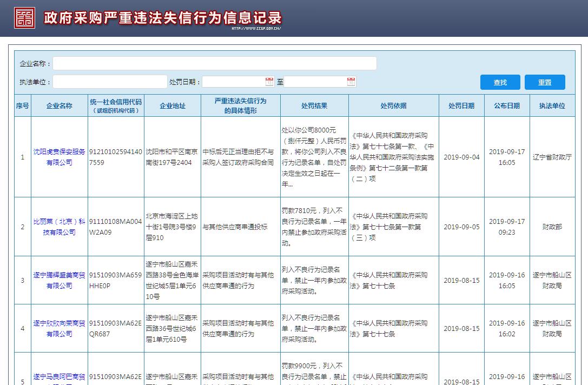Click the 处罚日期 column header
This screenshot has width=588, height=385.
pos(461,106)
